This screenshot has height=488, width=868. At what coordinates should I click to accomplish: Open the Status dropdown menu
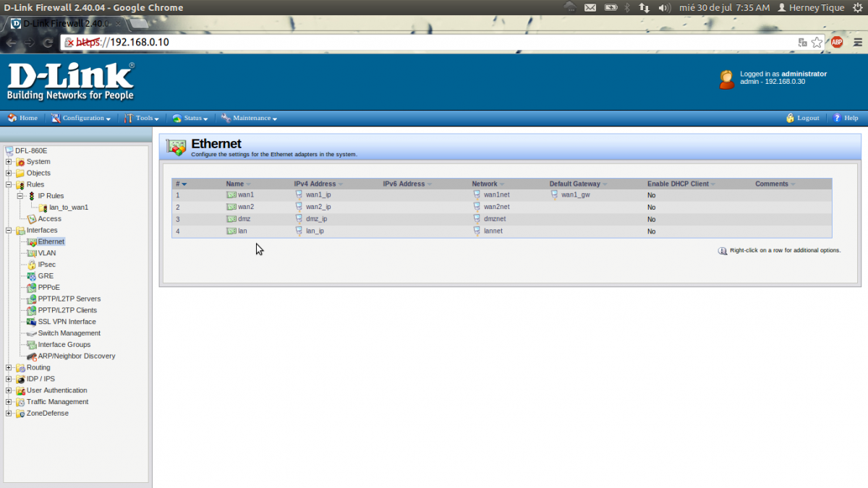tap(190, 118)
